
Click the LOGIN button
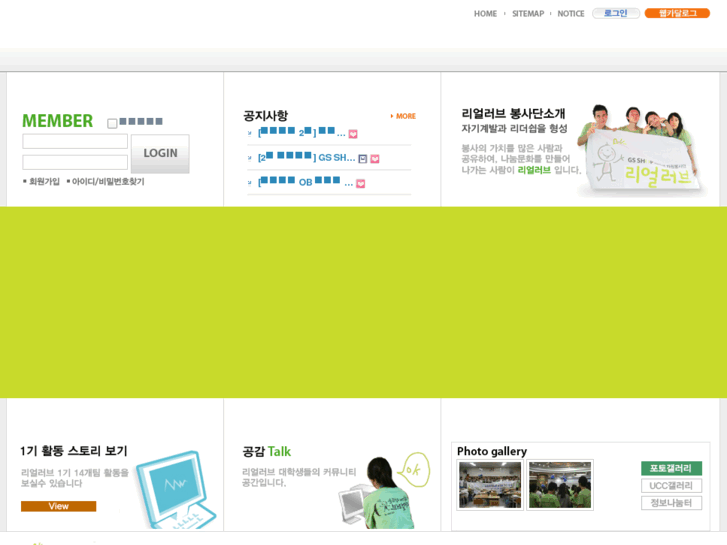(160, 154)
